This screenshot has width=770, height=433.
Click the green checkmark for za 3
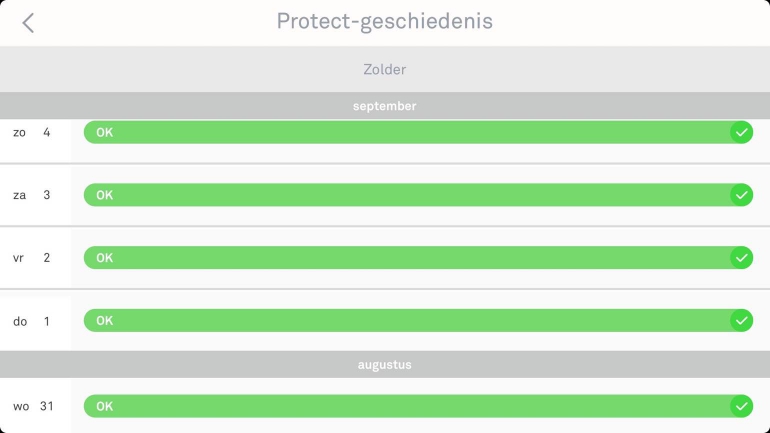point(741,195)
